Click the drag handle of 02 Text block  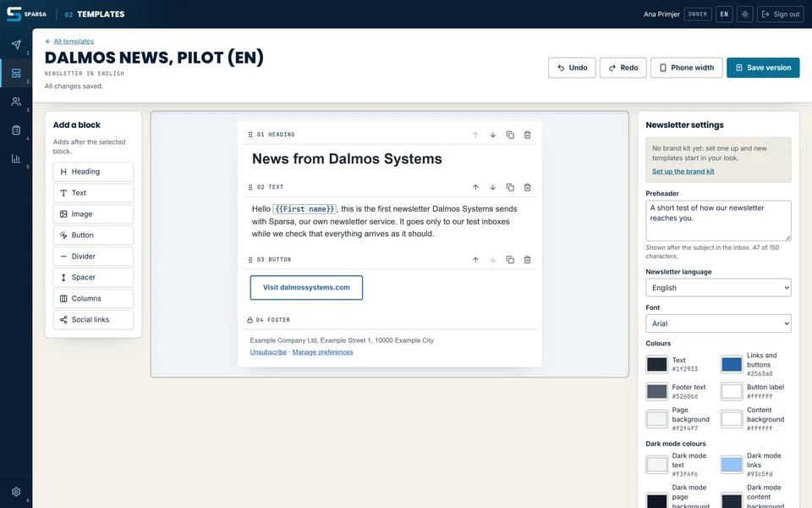tap(250, 187)
